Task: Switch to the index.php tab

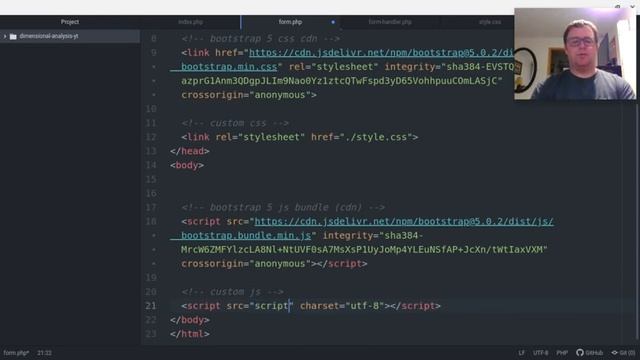Action: click(191, 22)
